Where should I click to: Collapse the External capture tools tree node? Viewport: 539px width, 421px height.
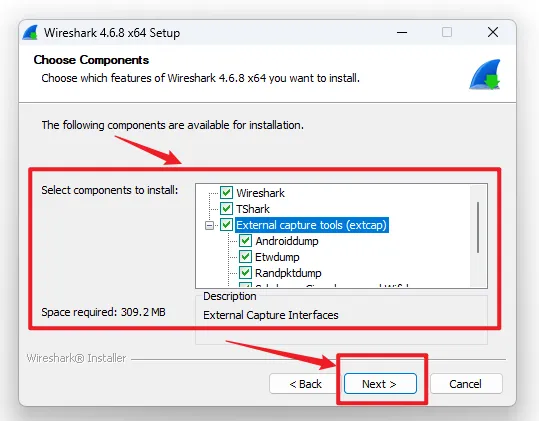point(209,225)
